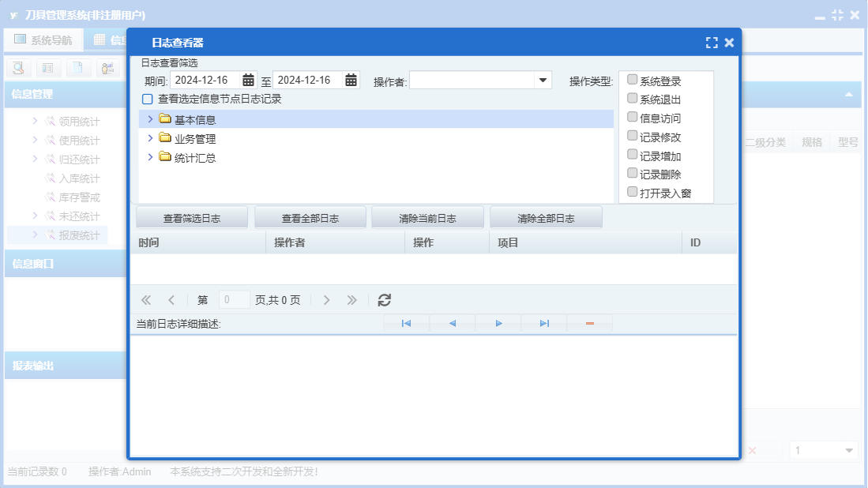Check the 记录删除 operation type
Image resolution: width=868 pixels, height=488 pixels.
632,173
